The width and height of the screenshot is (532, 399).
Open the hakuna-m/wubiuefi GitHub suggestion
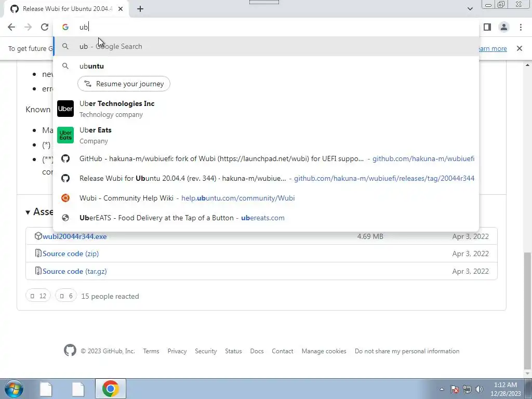267,158
